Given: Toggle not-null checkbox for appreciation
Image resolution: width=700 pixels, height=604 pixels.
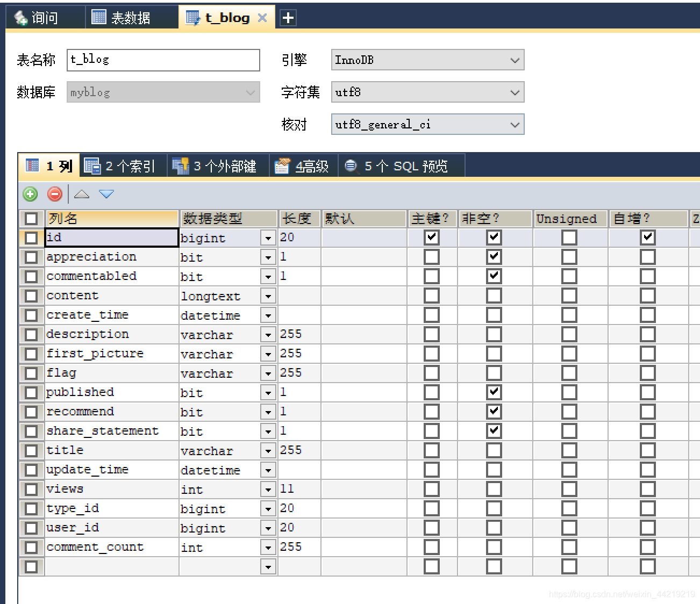Looking at the screenshot, I should click(494, 257).
